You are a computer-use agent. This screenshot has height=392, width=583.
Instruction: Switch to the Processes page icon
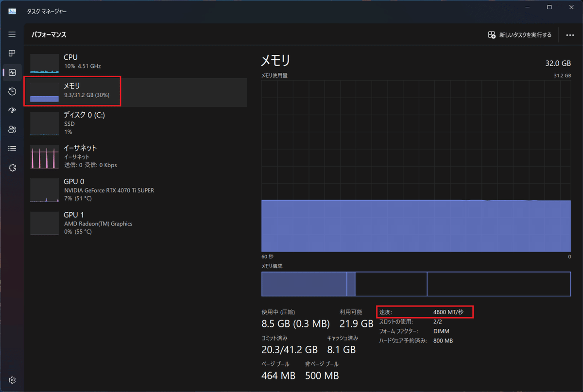[x=12, y=53]
